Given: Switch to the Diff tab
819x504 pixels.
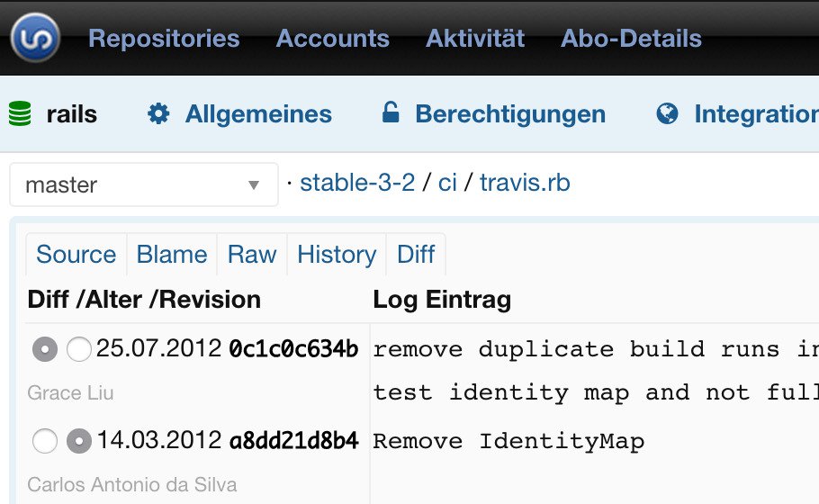Looking at the screenshot, I should 415,255.
